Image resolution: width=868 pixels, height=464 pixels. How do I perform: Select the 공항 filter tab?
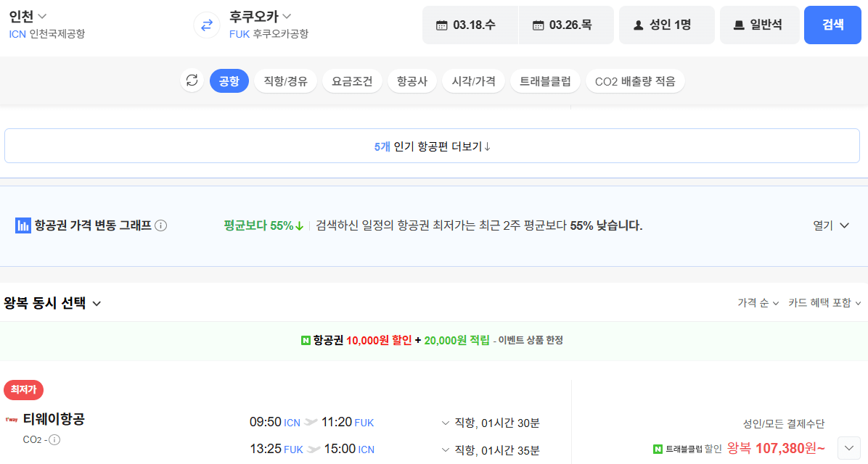pyautogui.click(x=229, y=80)
